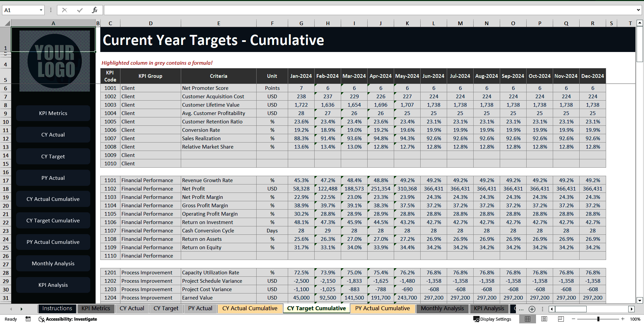Select the Capacity Utilization Rate cell
The image size is (644, 324).
coord(219,273)
